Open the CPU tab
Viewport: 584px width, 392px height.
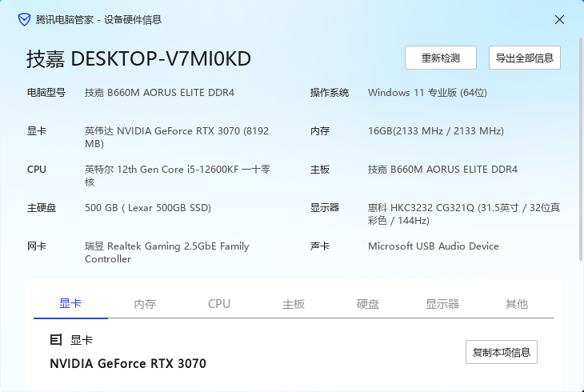tap(219, 304)
